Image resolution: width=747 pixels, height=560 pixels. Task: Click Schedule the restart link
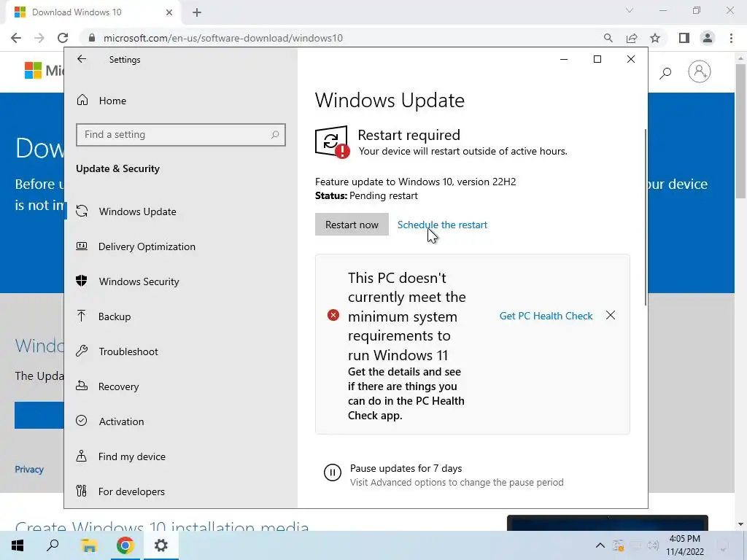(442, 225)
